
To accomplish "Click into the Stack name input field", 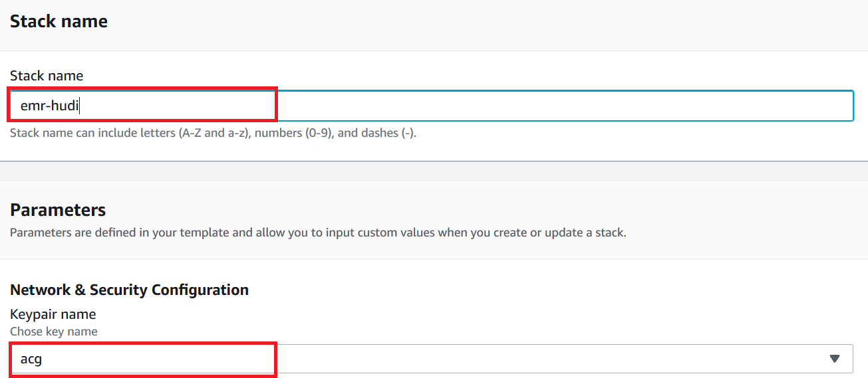I will click(x=431, y=106).
